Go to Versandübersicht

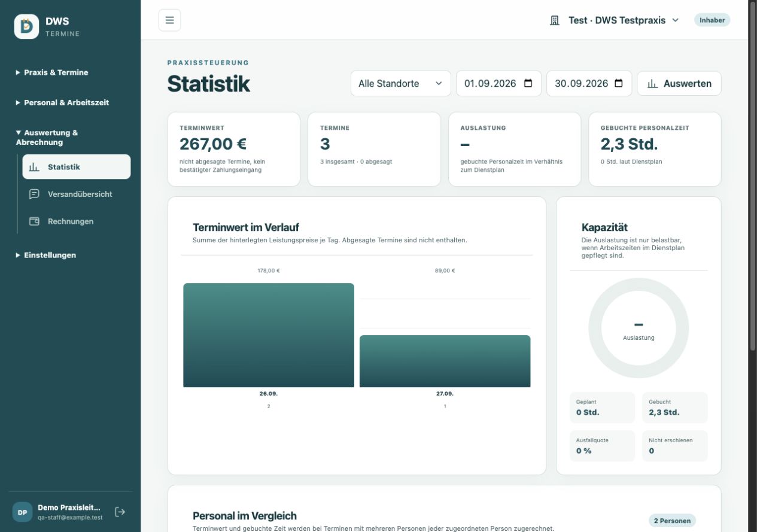pos(77,194)
